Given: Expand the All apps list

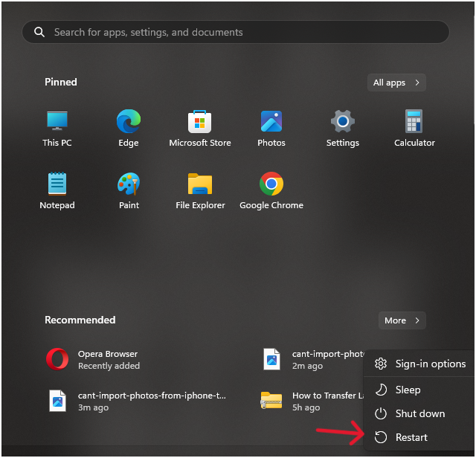Looking at the screenshot, I should (396, 83).
